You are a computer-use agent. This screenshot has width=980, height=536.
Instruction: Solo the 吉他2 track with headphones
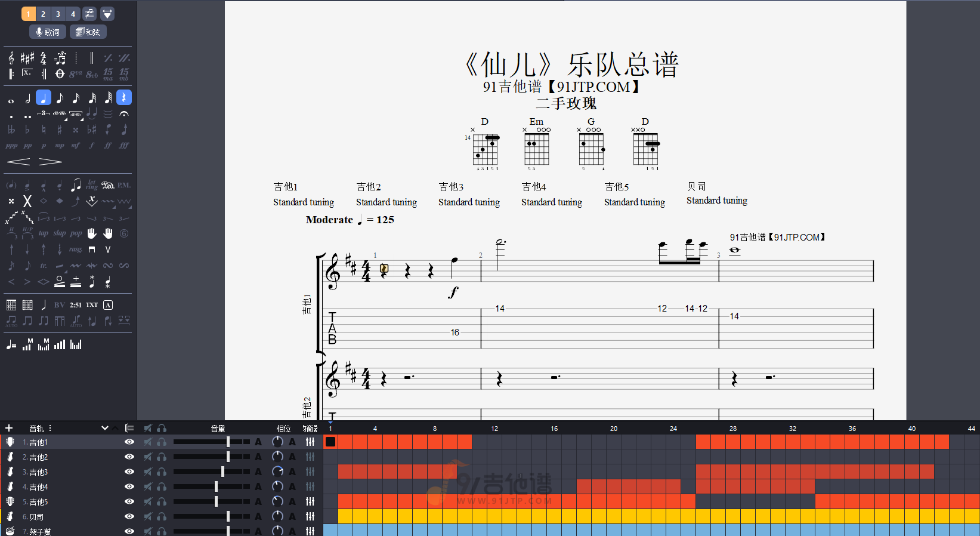(162, 457)
